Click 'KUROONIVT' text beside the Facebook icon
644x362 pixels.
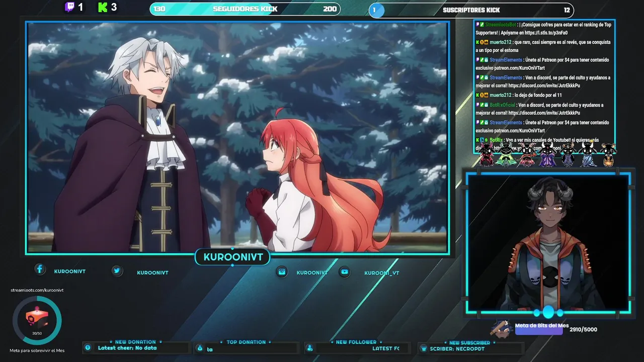pos(70,271)
